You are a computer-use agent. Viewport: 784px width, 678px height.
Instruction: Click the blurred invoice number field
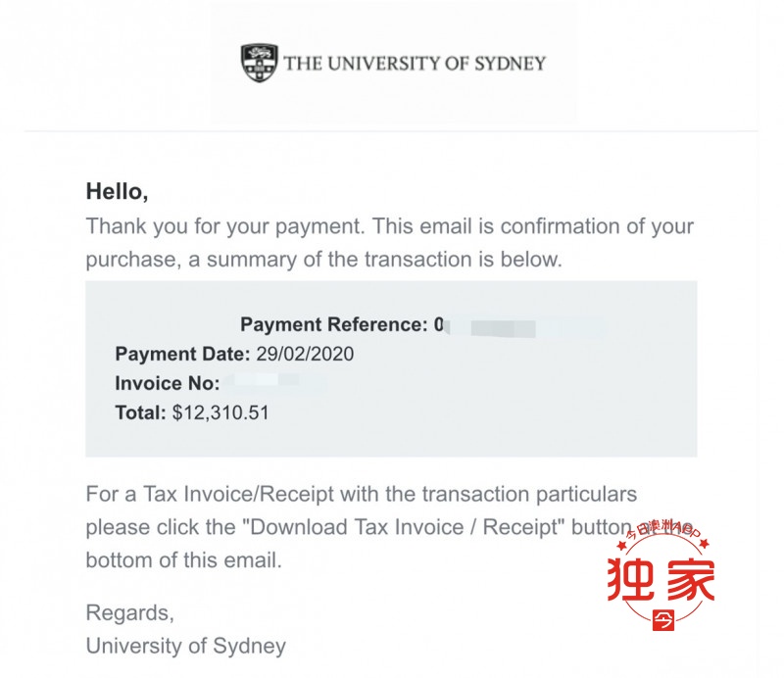point(275,383)
